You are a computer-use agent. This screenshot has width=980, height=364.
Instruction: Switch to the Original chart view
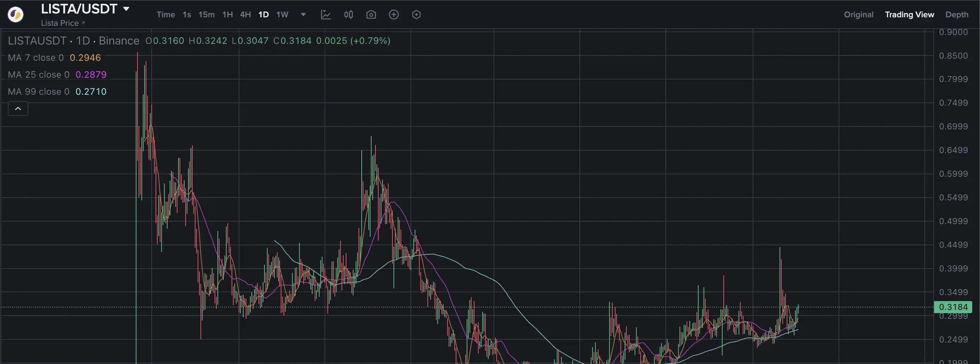coord(859,14)
